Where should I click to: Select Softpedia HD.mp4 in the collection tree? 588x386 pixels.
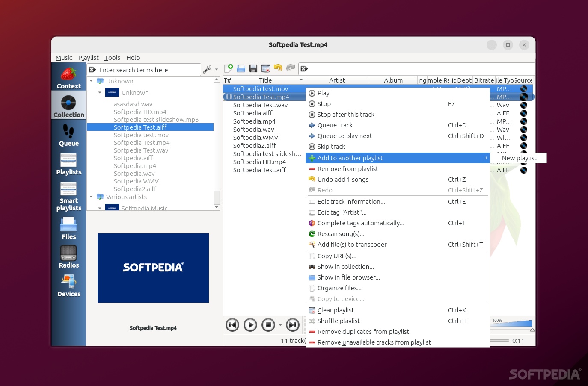[x=140, y=112]
